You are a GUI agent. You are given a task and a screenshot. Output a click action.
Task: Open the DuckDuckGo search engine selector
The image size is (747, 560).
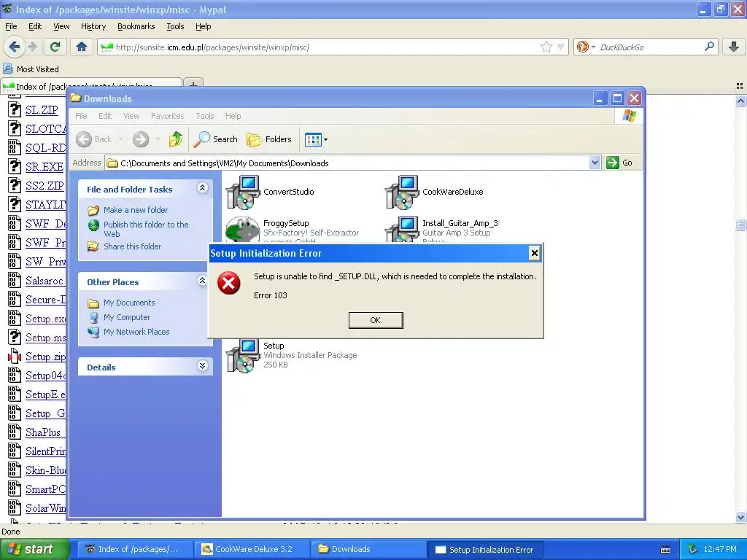pyautogui.click(x=586, y=47)
